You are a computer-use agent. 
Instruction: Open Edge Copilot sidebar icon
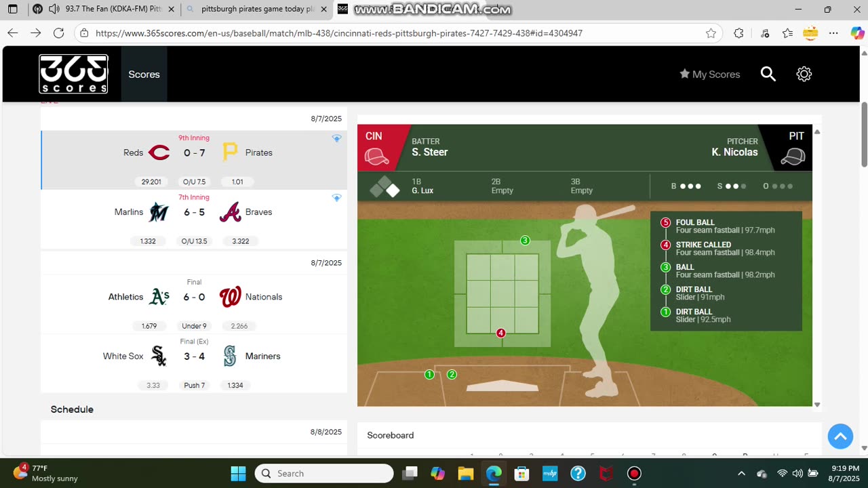coord(857,33)
